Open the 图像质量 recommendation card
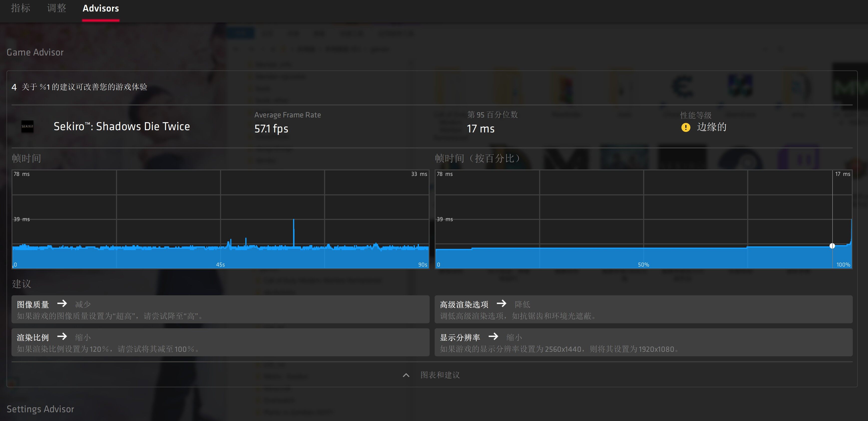868x421 pixels. 220,309
